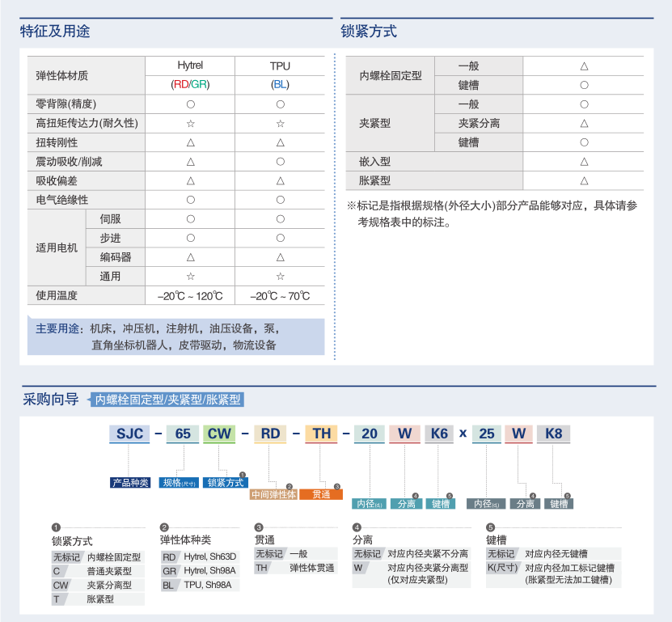This screenshot has width=672, height=622.
Task: Click the 使用温度 row cell –20℃~70℃
Action: pos(280,296)
